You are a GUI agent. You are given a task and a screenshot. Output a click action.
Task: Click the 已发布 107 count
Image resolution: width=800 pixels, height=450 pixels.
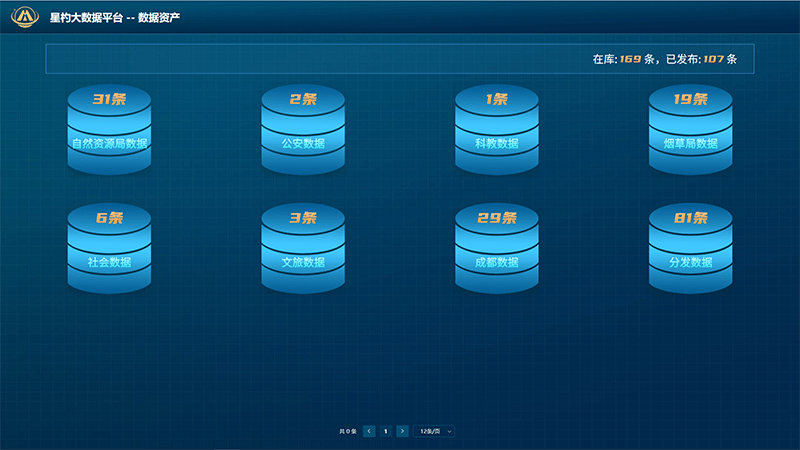(x=713, y=59)
